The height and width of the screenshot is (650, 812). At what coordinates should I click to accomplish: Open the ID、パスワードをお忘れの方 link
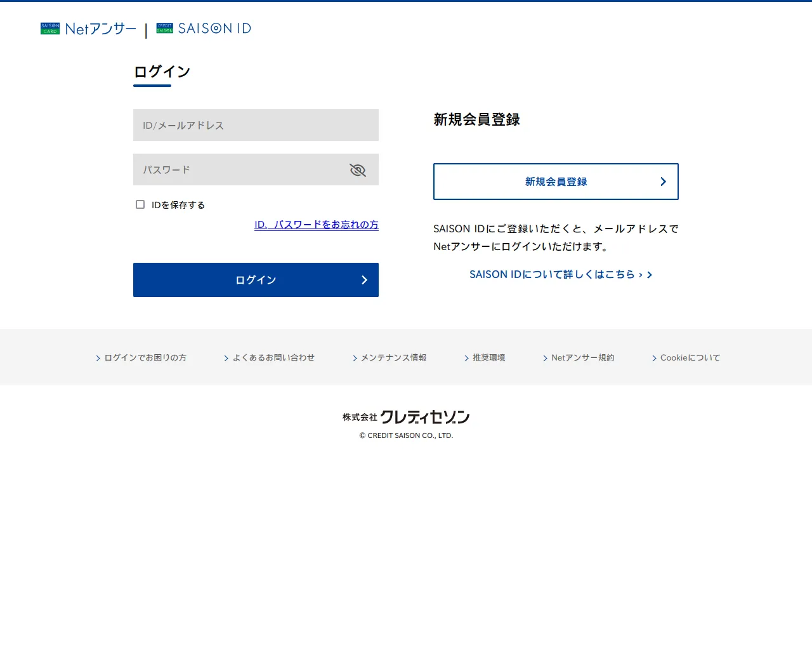(317, 225)
